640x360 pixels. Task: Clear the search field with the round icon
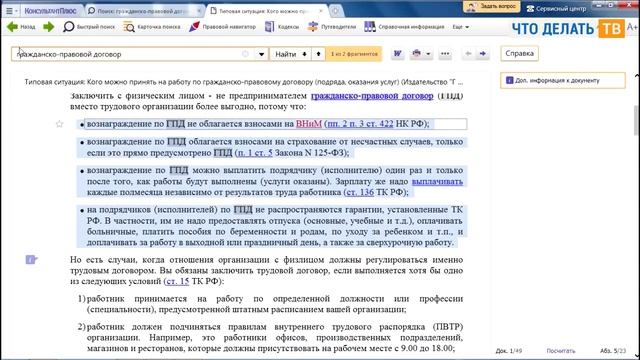pyautogui.click(x=245, y=54)
